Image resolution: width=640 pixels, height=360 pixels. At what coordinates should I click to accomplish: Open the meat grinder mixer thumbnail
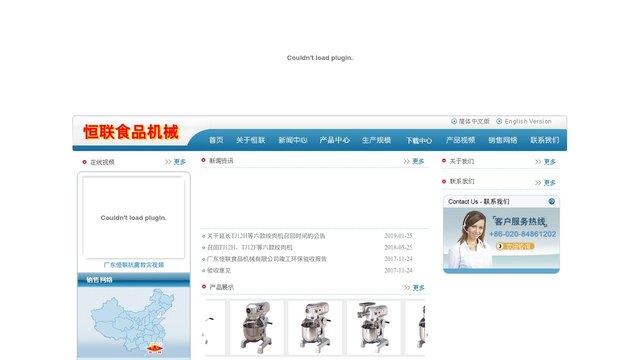(x=373, y=327)
